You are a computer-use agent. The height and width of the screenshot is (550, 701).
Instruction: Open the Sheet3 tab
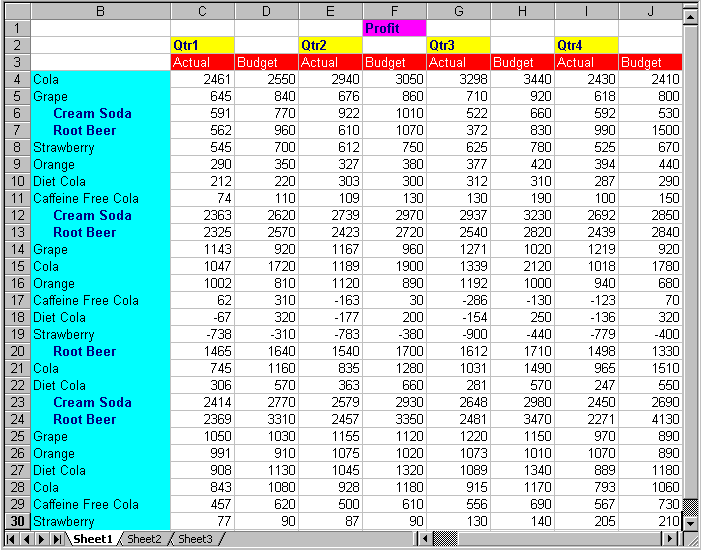tap(195, 539)
